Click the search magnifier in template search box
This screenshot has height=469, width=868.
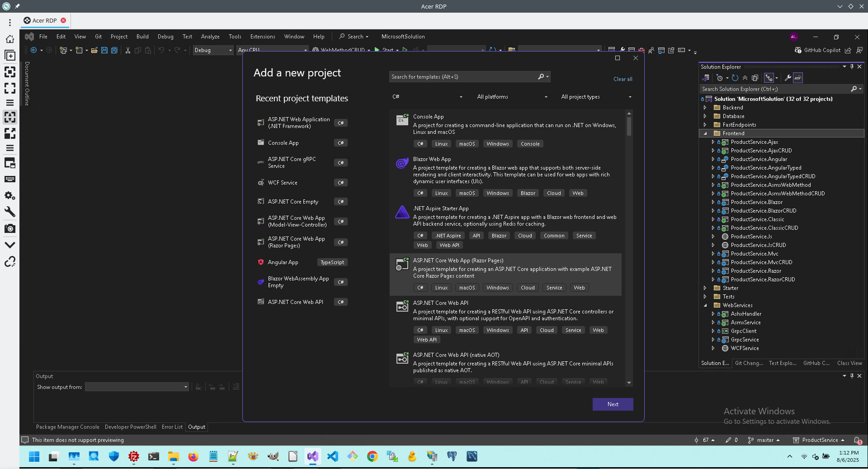click(541, 77)
